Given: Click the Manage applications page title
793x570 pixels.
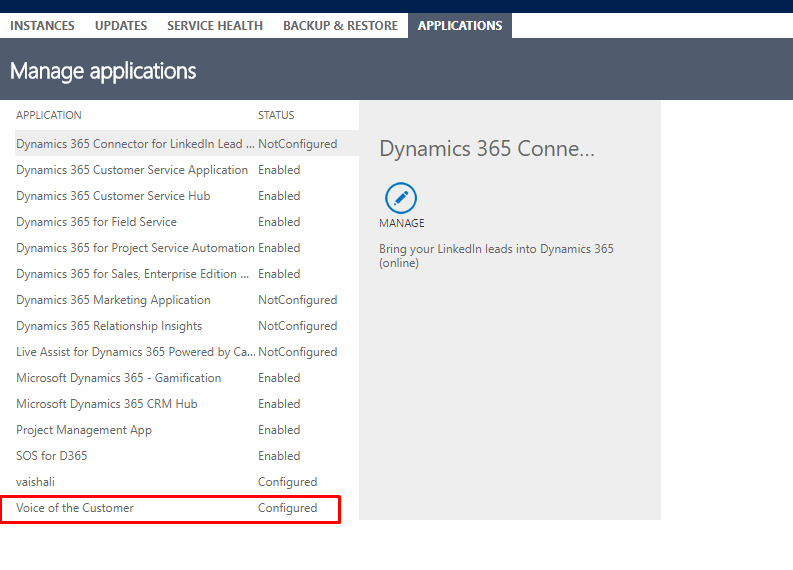Looking at the screenshot, I should coord(103,71).
